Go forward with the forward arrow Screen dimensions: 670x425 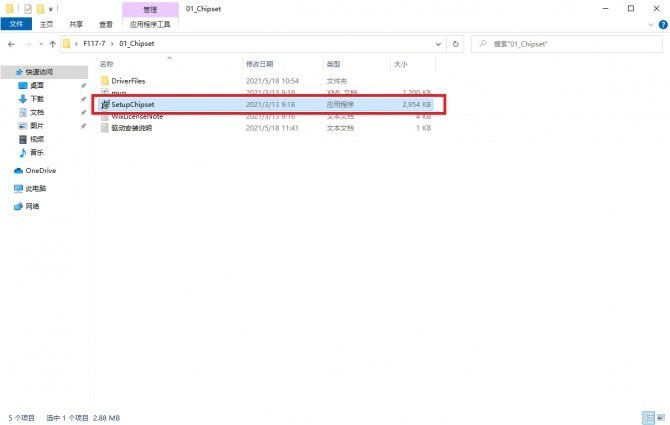point(28,44)
